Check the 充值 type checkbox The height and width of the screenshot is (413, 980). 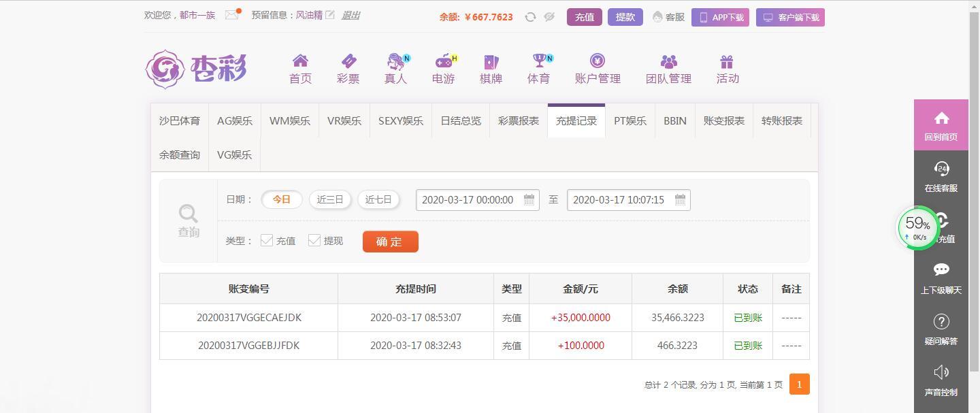266,240
